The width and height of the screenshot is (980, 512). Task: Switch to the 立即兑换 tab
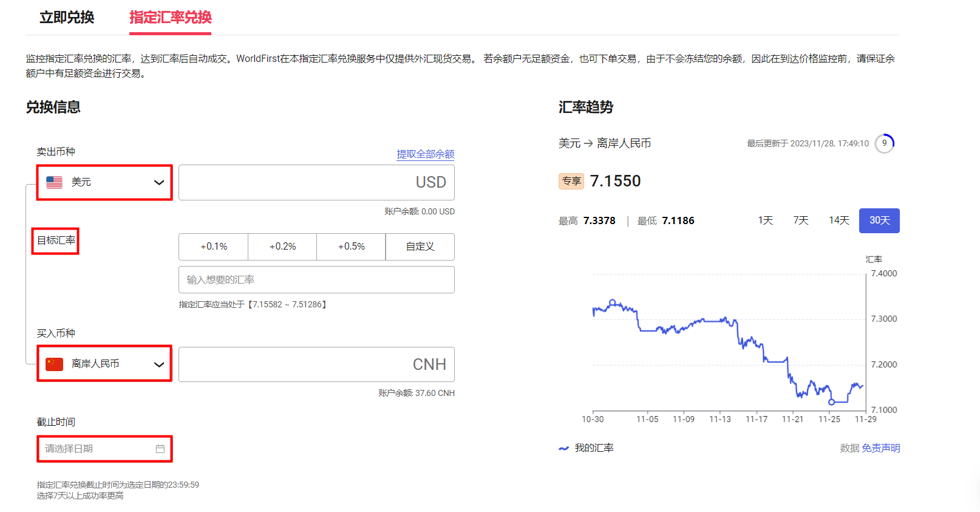67,18
